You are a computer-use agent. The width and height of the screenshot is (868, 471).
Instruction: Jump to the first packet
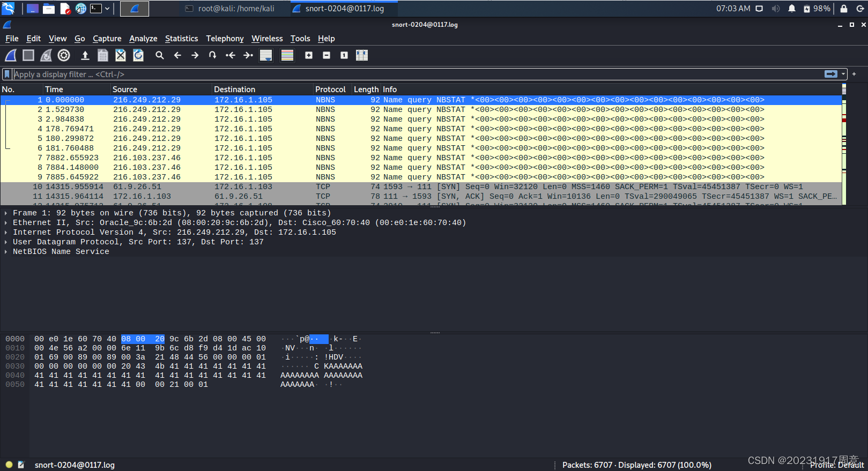(231, 55)
